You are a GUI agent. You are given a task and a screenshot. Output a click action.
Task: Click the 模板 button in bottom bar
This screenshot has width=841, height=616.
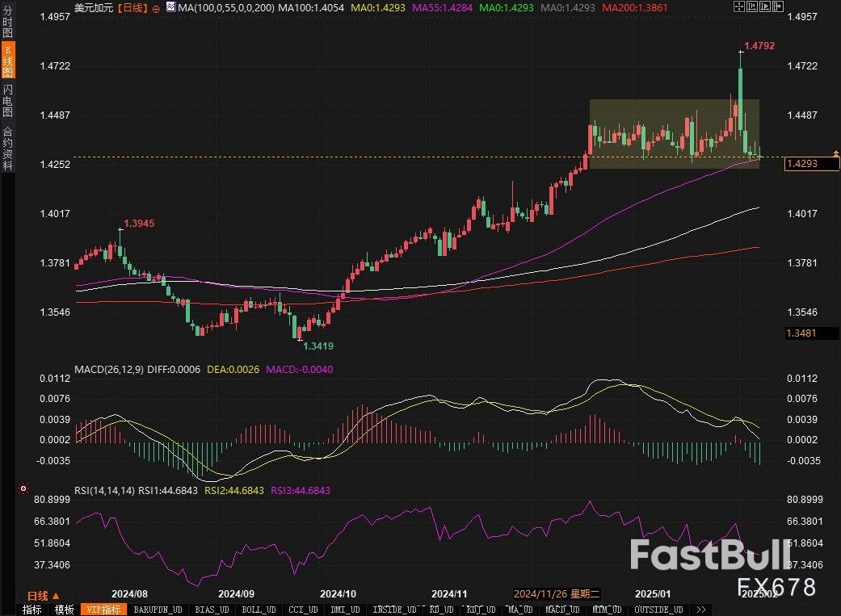(65, 610)
